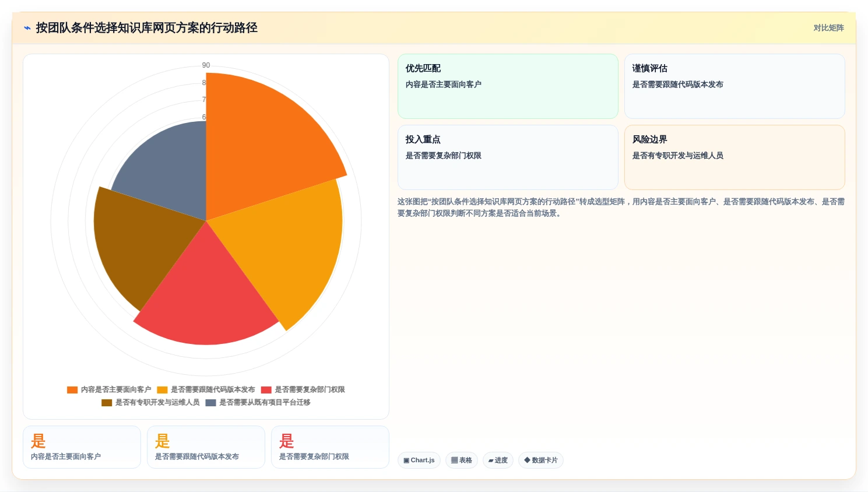Click the blue lightning icon beside the title
The width and height of the screenshot is (868, 492).
click(x=27, y=28)
